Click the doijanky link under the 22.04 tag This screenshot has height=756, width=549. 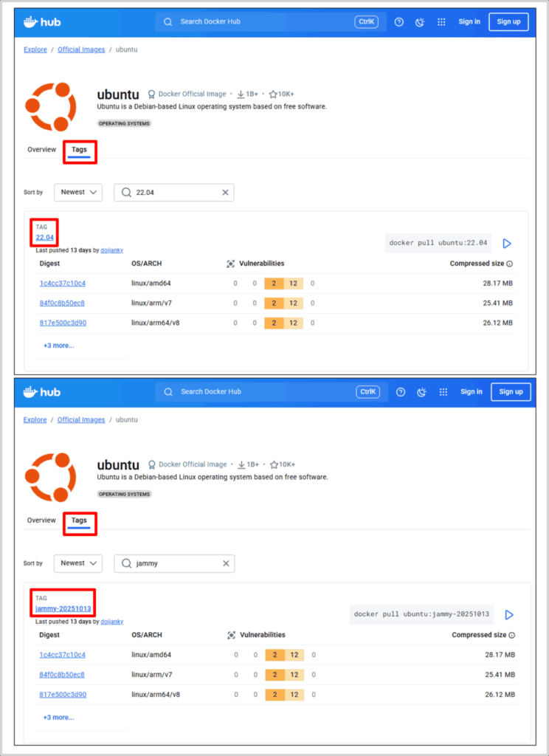click(x=112, y=250)
